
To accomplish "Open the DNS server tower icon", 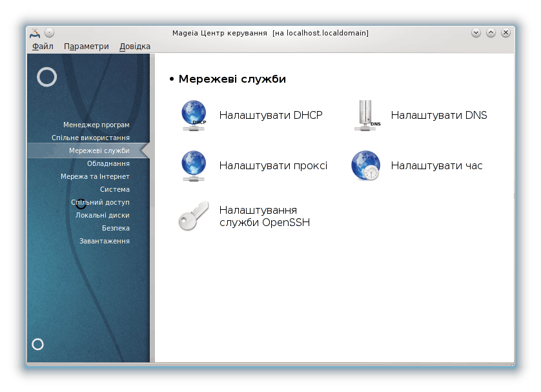I will (367, 115).
